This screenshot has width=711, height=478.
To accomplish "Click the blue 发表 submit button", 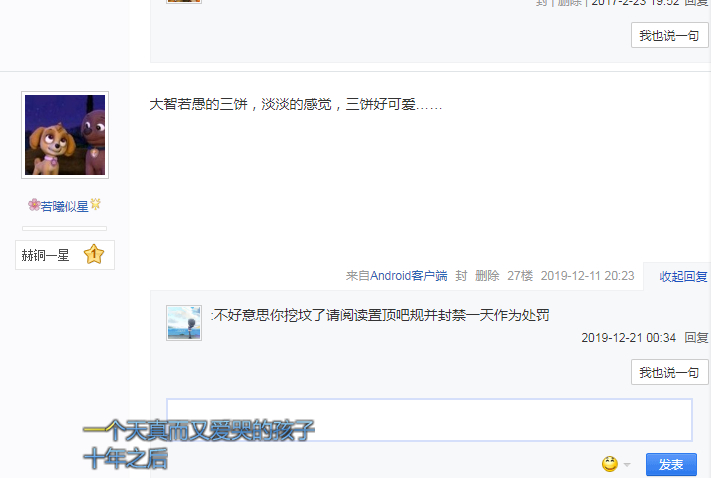I will pos(671,464).
